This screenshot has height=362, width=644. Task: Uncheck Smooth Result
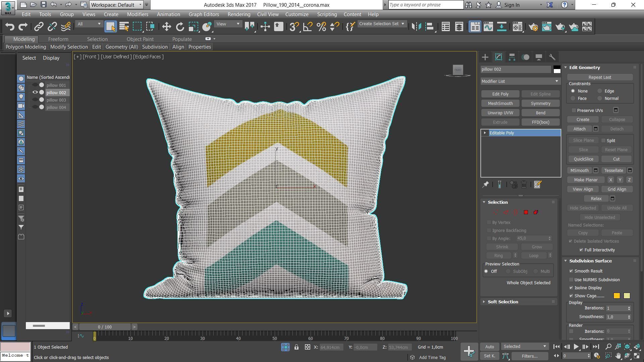click(571, 271)
